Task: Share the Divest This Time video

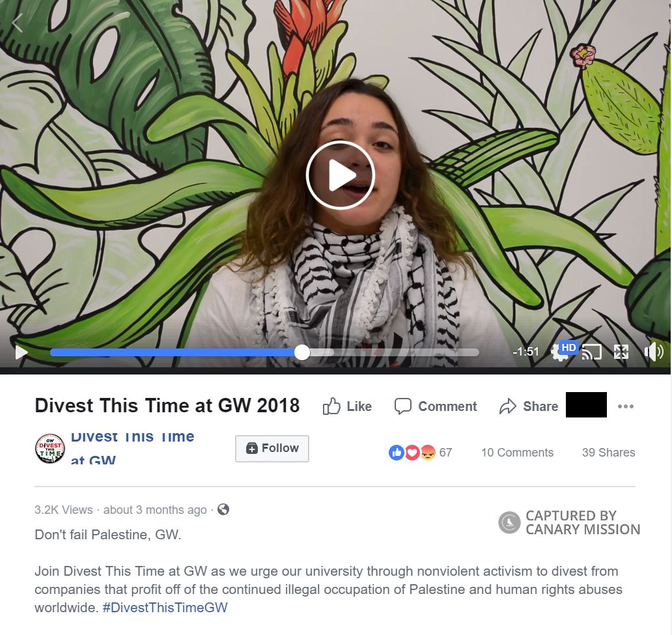Action: click(x=529, y=406)
